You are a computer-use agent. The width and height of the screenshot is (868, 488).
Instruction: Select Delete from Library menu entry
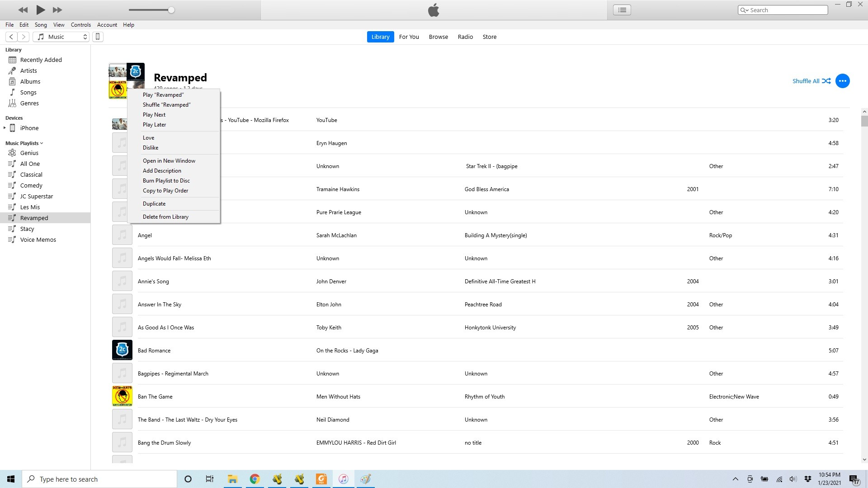165,217
